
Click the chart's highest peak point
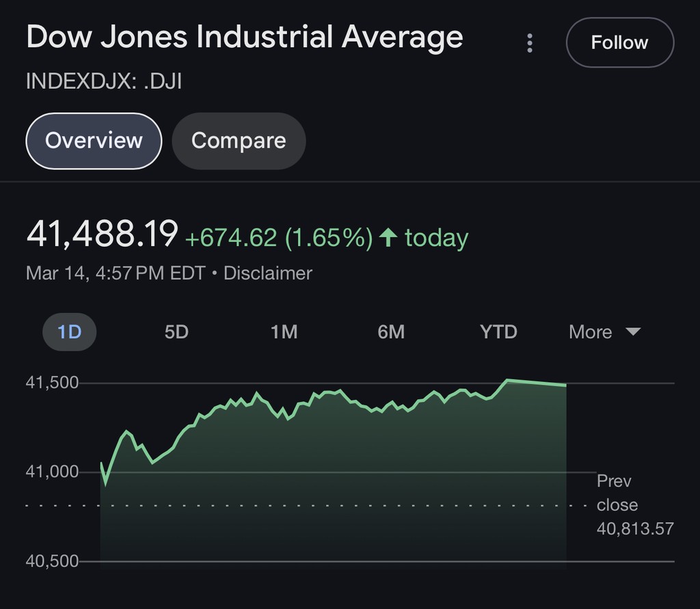click(507, 380)
